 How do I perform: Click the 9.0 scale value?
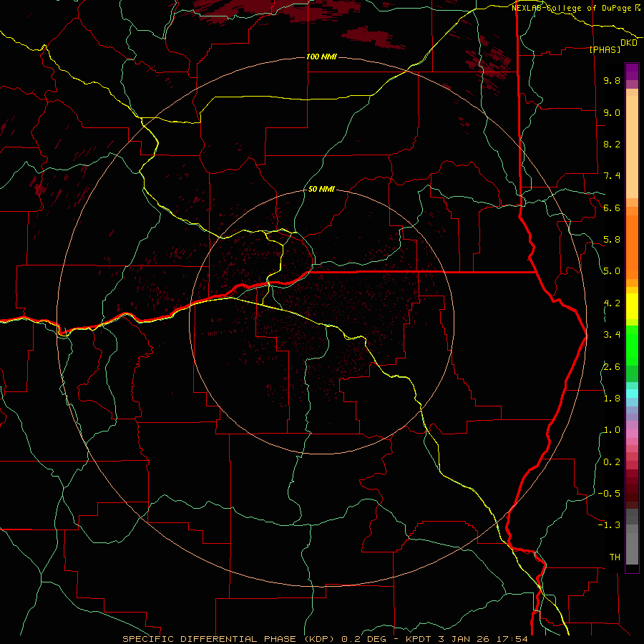(x=612, y=112)
